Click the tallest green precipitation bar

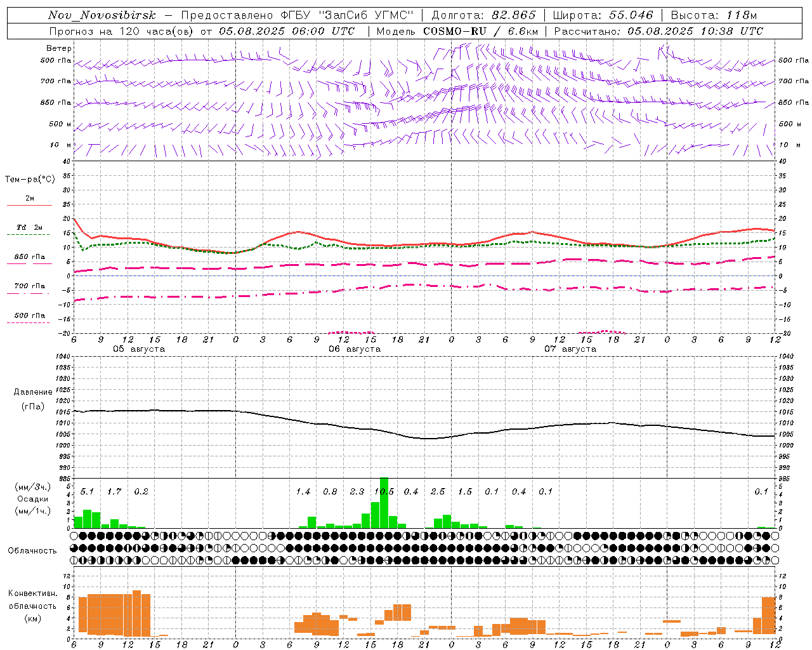coord(384,503)
